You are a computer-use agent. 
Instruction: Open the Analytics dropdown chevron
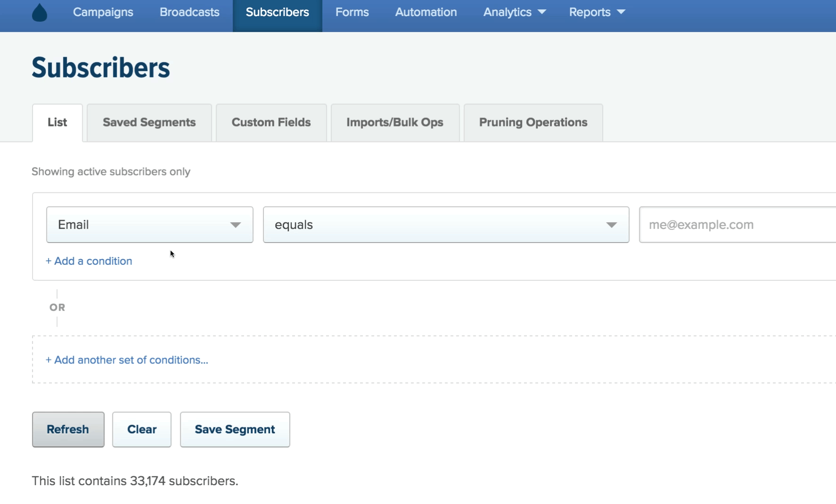[x=542, y=12]
